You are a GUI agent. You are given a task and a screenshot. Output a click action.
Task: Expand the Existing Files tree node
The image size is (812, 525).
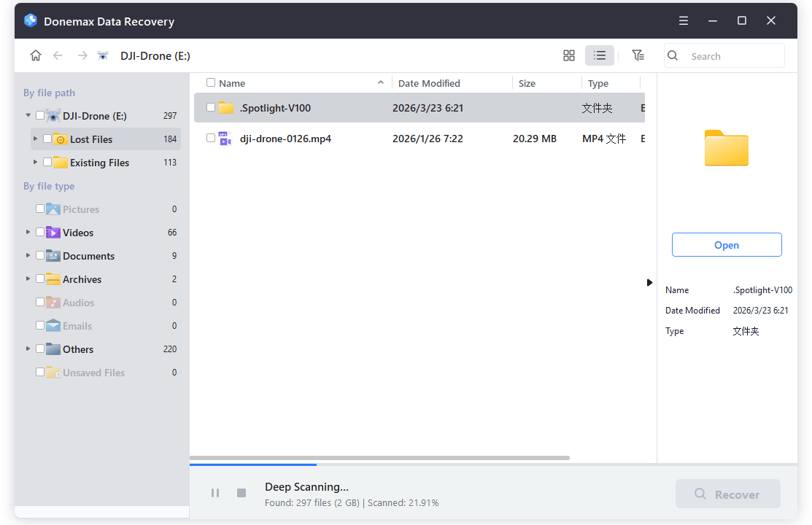click(x=35, y=162)
